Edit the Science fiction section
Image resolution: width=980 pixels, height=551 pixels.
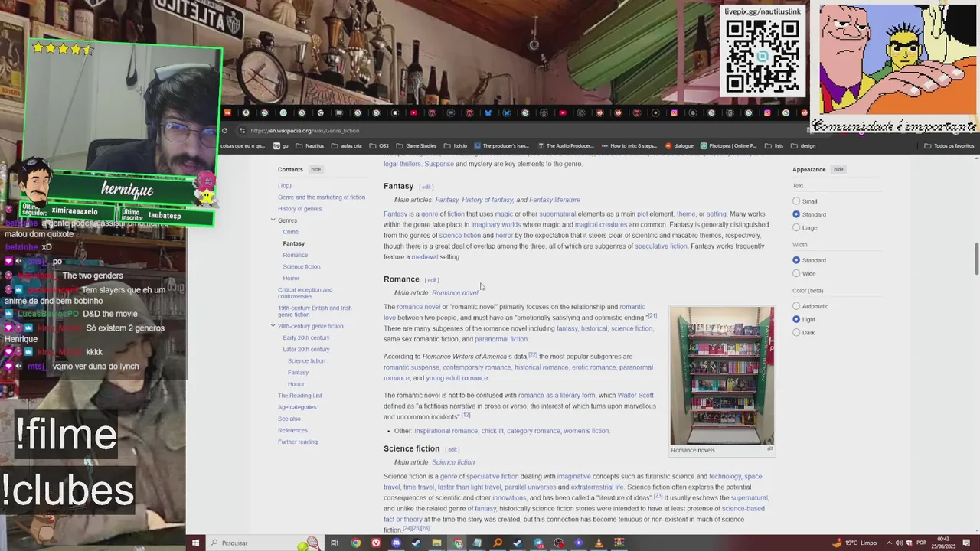[452, 449]
